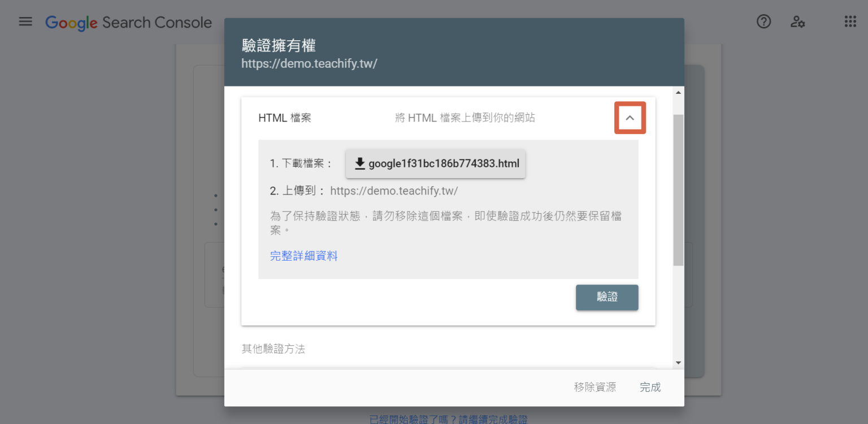This screenshot has width=868, height=424.
Task: Open the navigation hamburger menu
Action: (x=25, y=21)
